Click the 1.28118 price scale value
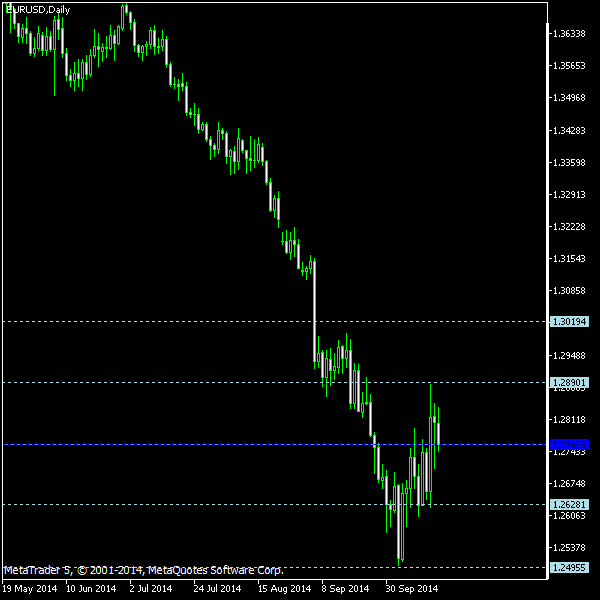The image size is (600, 600). 569,420
